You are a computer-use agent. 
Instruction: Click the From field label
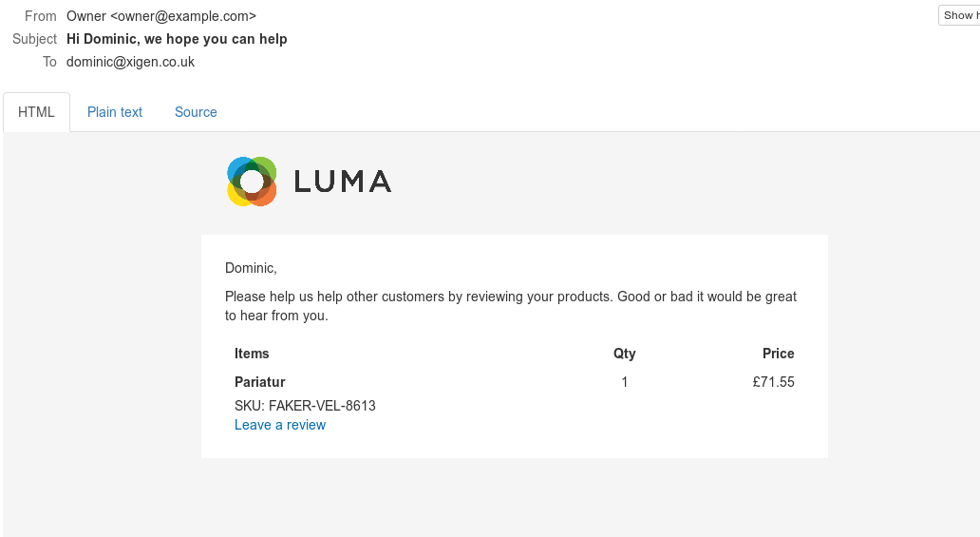click(x=41, y=16)
